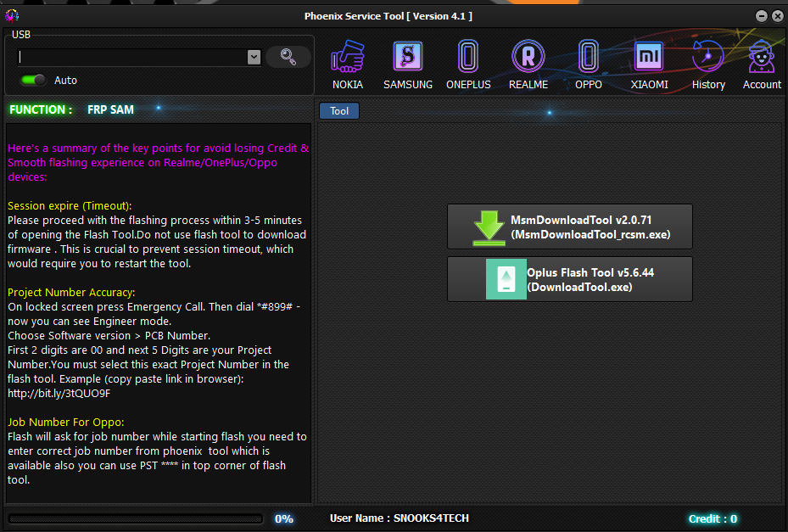The image size is (788, 532).
Task: Click the Project Number Accuracy heading
Action: [x=71, y=292]
